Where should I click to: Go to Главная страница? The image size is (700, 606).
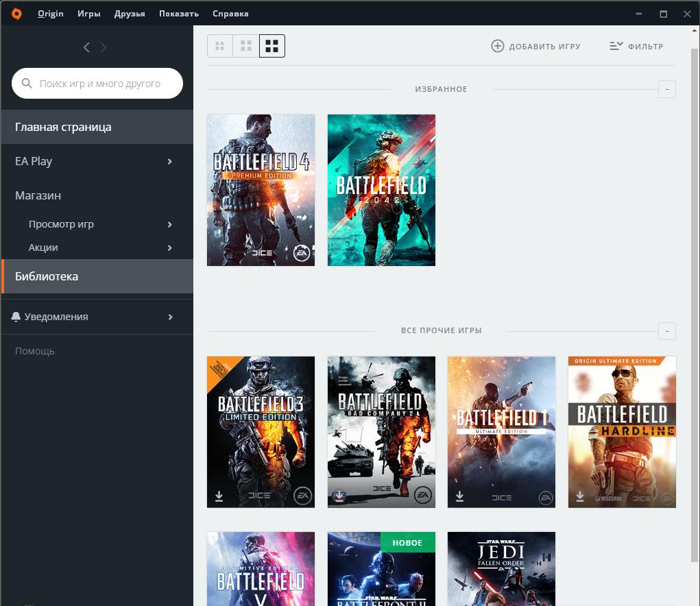[x=97, y=128]
